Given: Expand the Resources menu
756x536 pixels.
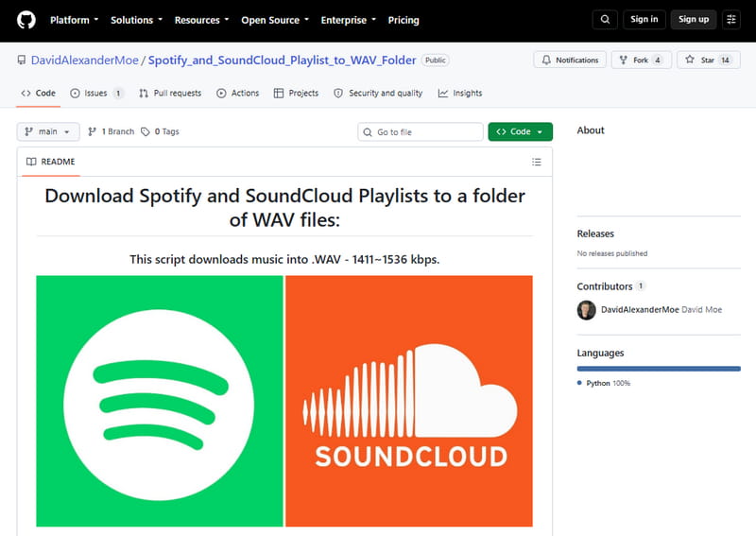Looking at the screenshot, I should 201,20.
